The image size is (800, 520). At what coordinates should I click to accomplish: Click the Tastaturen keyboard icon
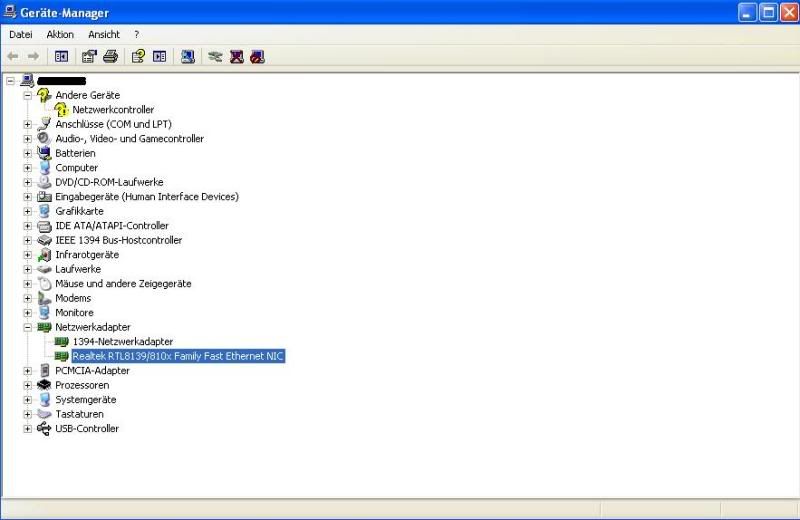tap(44, 414)
